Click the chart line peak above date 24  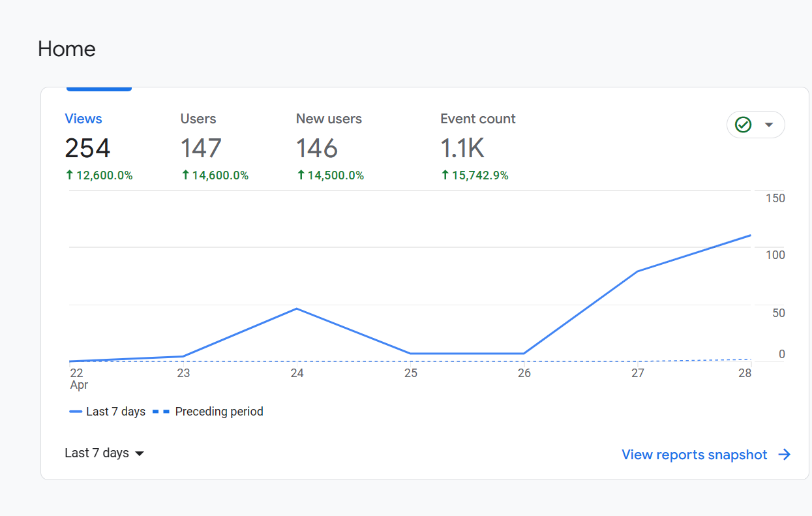click(297, 309)
